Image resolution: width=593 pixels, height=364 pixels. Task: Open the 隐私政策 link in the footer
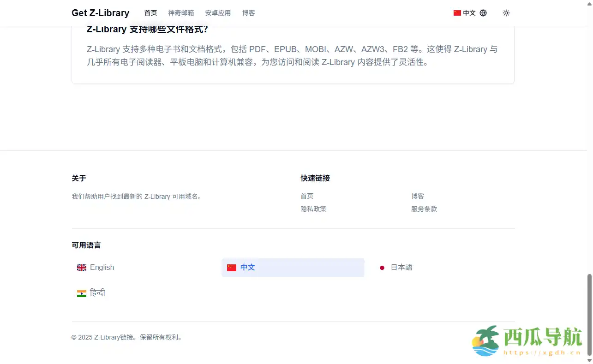[313, 209]
